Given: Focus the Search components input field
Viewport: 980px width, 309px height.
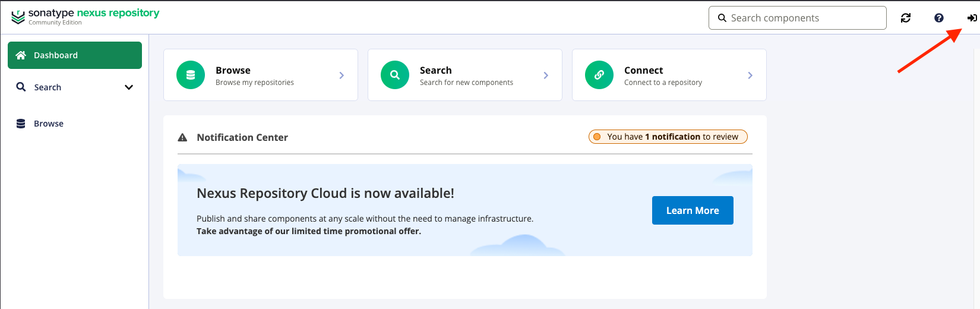Looking at the screenshot, I should pyautogui.click(x=798, y=18).
